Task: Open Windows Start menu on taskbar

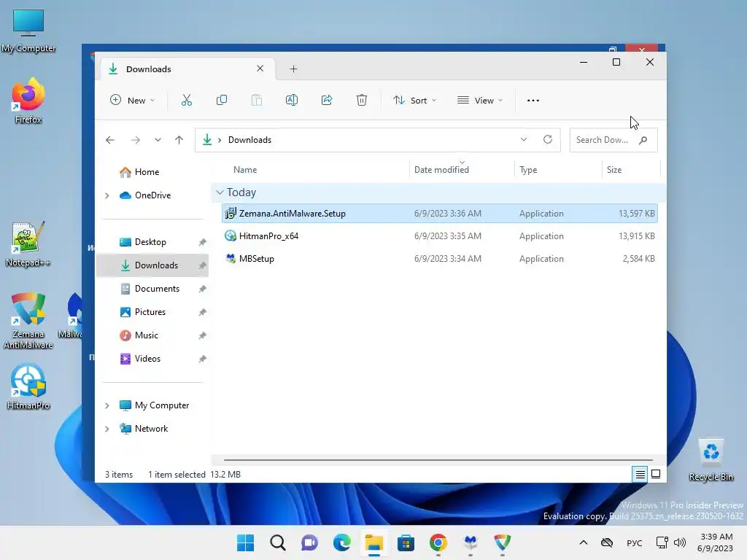Action: (x=245, y=542)
